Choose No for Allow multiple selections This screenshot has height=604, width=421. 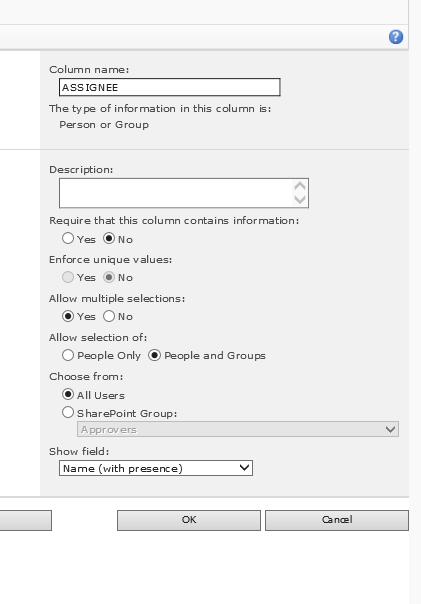coord(109,316)
